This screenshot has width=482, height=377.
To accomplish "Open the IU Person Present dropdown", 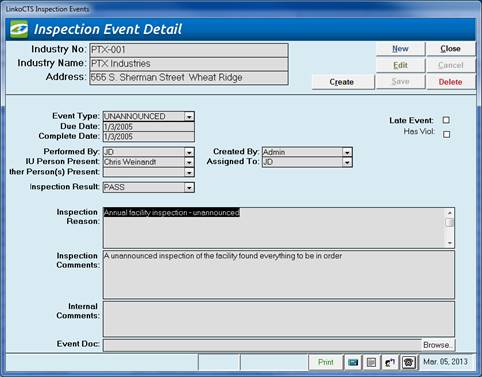I will tap(189, 162).
